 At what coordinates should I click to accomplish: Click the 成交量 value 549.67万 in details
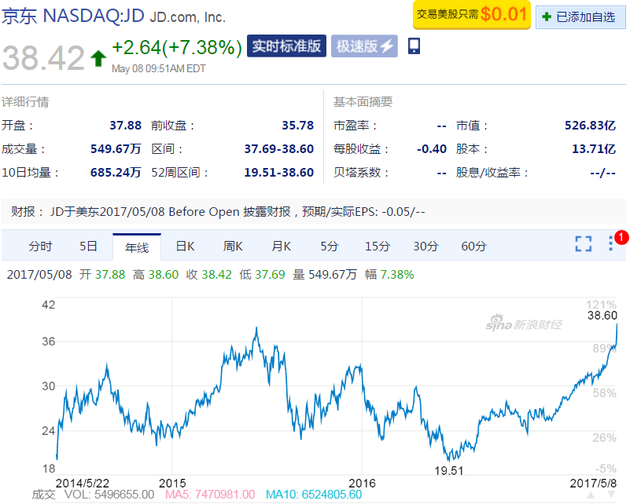click(116, 149)
